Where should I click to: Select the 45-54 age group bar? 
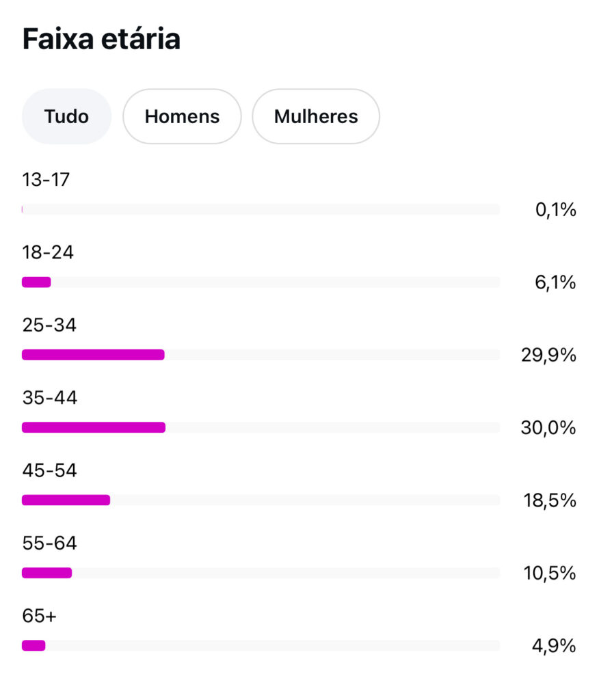66,500
